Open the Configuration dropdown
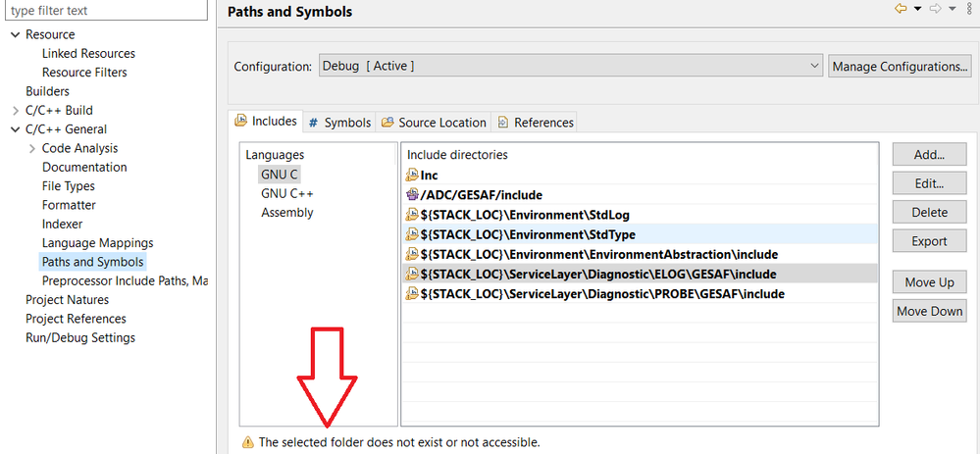Screen dimensions: 980x454 coord(571,67)
